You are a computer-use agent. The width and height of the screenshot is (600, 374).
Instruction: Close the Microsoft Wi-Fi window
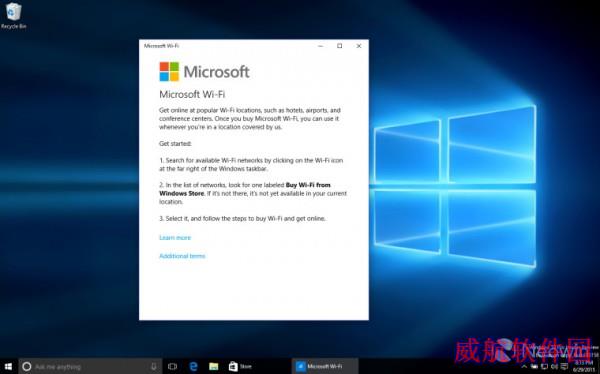coord(359,46)
